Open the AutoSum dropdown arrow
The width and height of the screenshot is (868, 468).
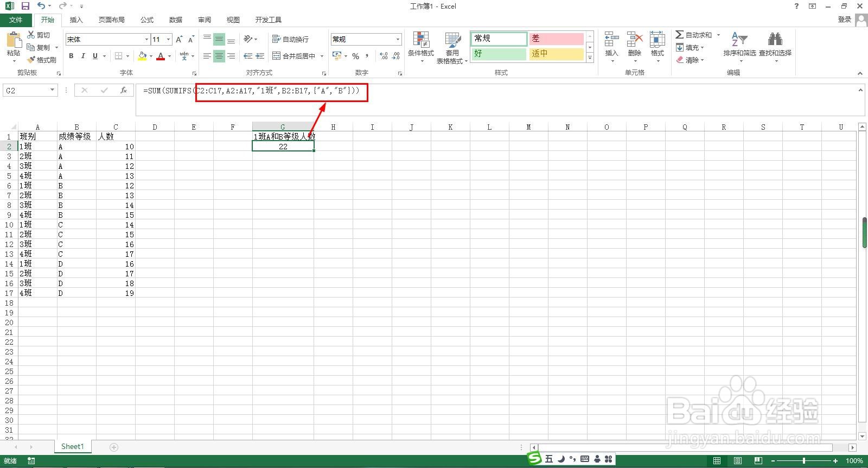pyautogui.click(x=718, y=35)
